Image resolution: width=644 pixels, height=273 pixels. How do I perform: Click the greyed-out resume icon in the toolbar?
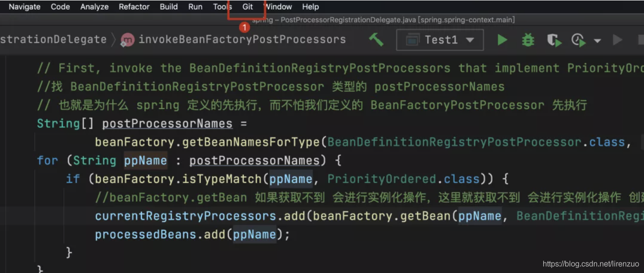(x=618, y=40)
